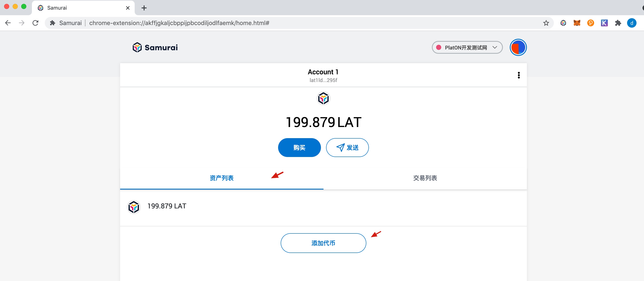This screenshot has height=281, width=644.
Task: Select the Samurai browser tab
Action: tap(83, 8)
